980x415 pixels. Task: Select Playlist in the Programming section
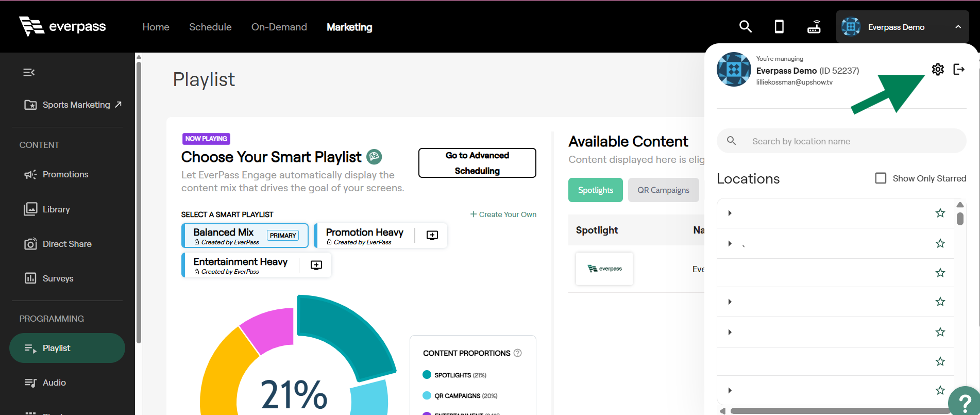tap(67, 348)
